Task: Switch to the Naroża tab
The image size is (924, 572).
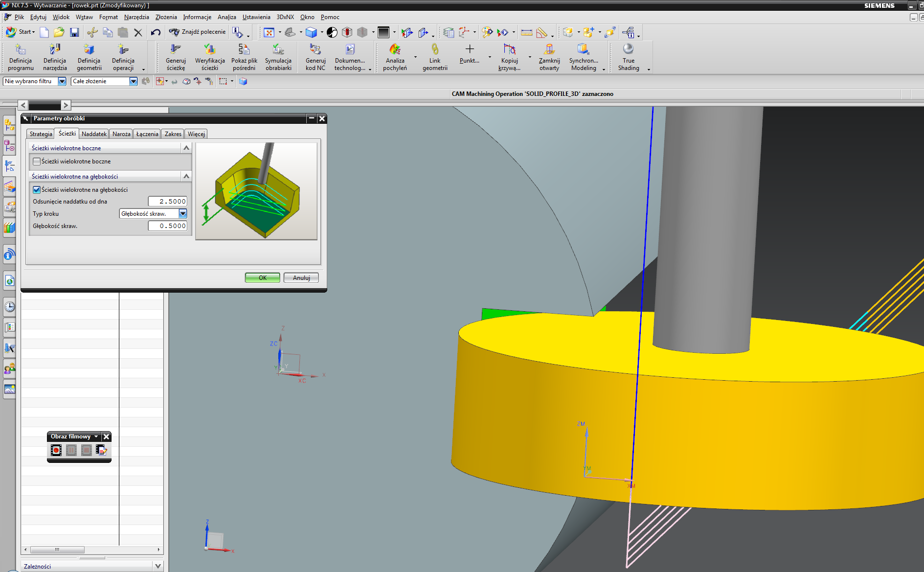Action: (121, 134)
